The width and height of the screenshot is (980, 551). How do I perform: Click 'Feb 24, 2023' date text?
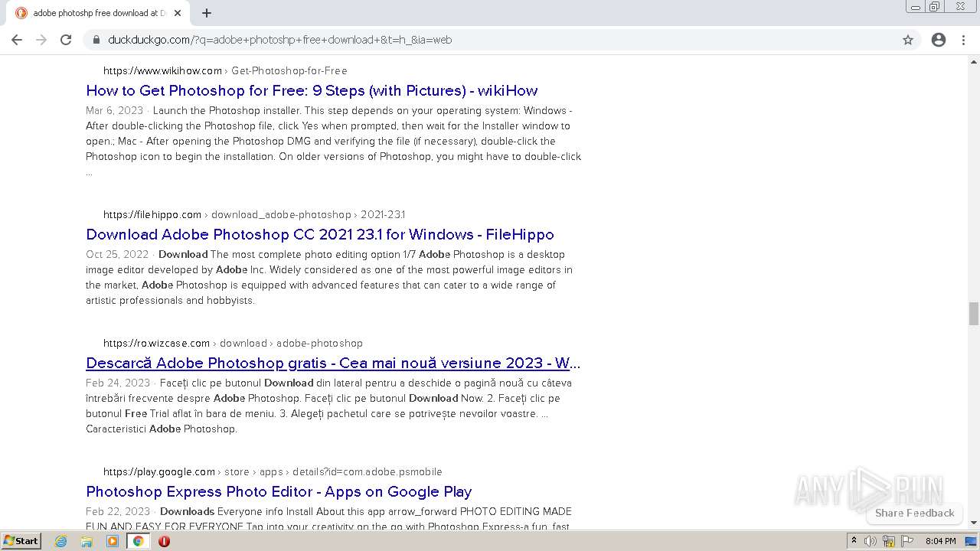118,383
